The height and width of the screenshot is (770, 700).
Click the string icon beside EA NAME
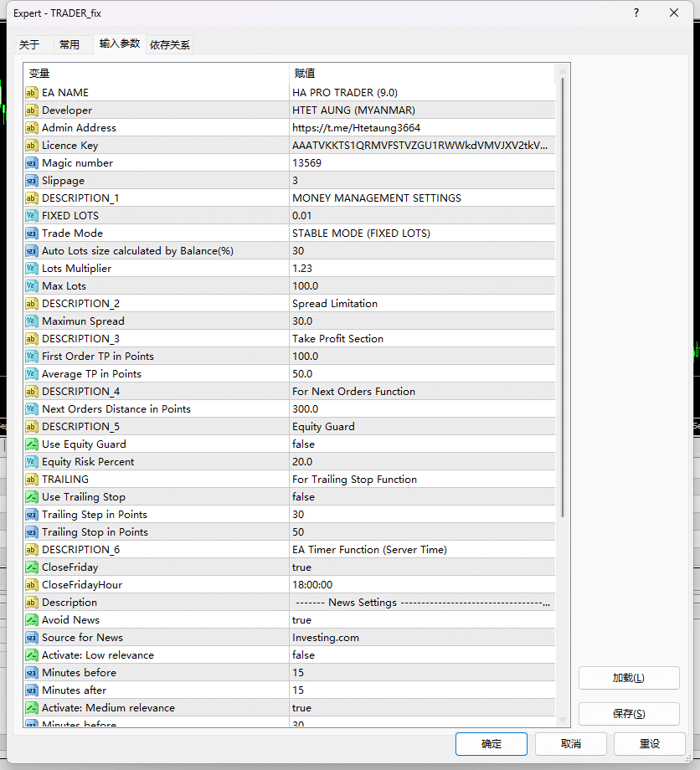(x=31, y=93)
